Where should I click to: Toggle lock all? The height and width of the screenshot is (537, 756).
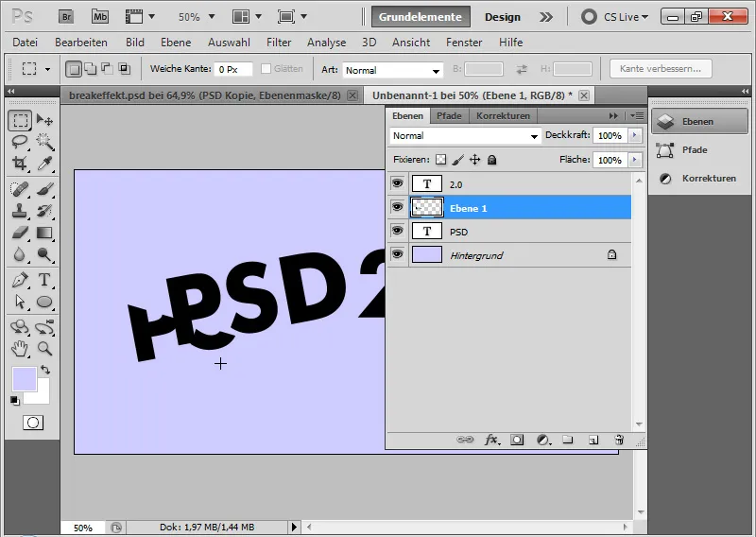[x=491, y=160]
